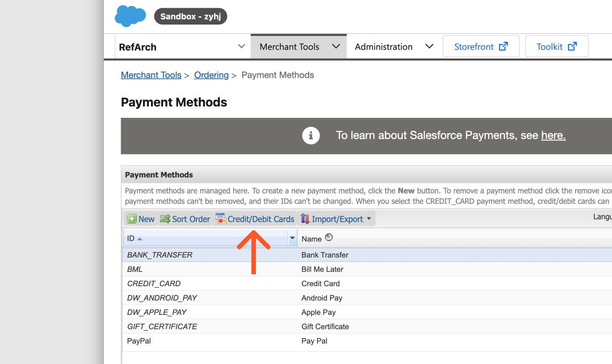Select the Merchant Tools menu tab
This screenshot has width=612, height=364.
click(299, 46)
